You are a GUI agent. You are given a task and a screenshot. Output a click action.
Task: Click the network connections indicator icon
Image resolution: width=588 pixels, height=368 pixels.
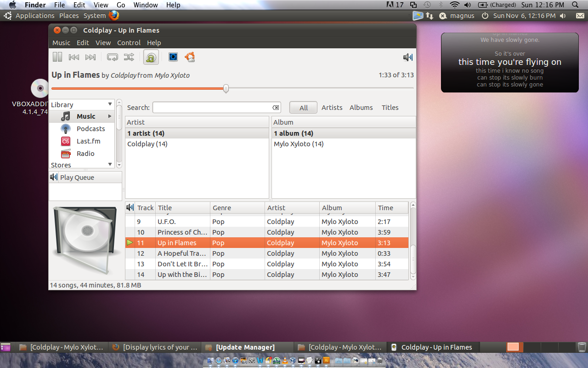pyautogui.click(x=430, y=16)
